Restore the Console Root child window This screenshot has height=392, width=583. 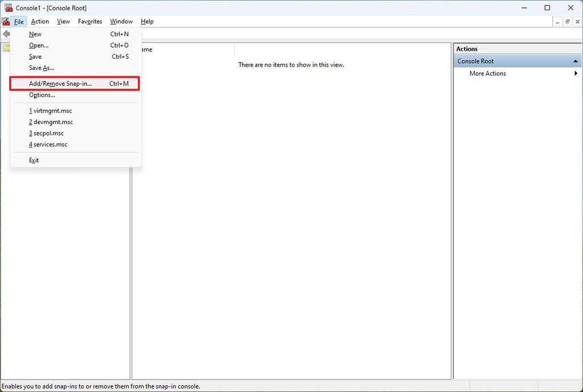pyautogui.click(x=566, y=21)
